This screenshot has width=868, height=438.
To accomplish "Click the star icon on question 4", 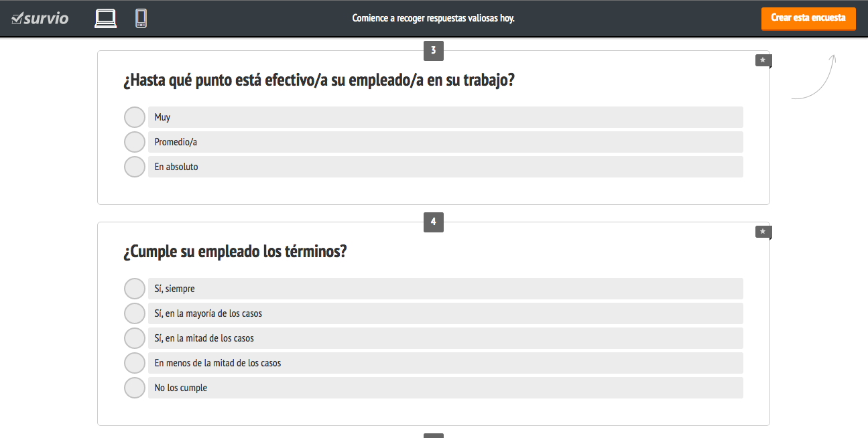I will tap(763, 232).
